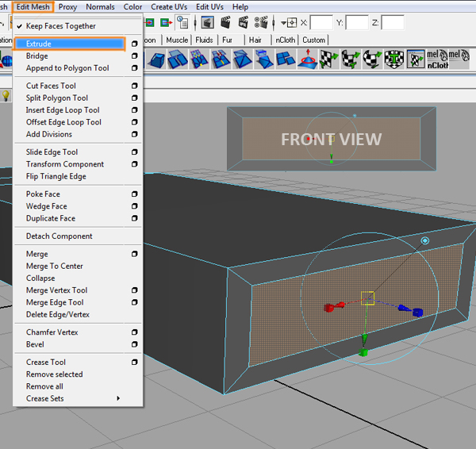The image size is (476, 449).
Task: Switch to the Muscle shelf tab
Action: coord(177,40)
